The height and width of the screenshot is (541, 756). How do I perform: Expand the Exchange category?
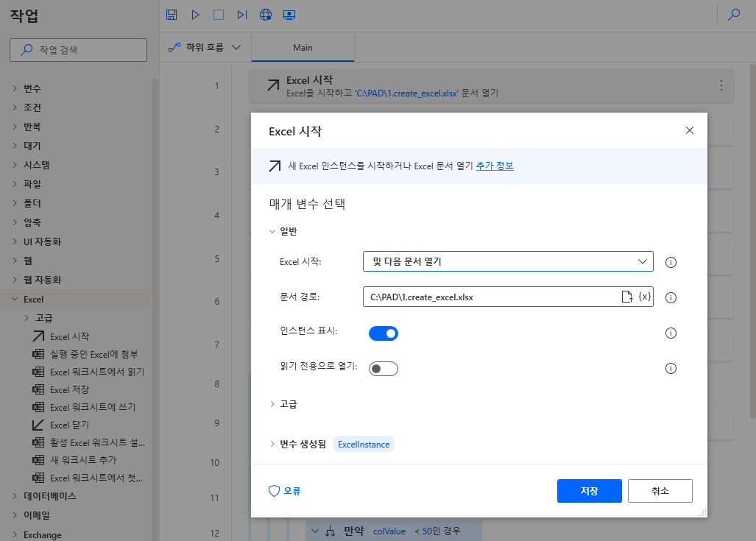click(x=15, y=534)
